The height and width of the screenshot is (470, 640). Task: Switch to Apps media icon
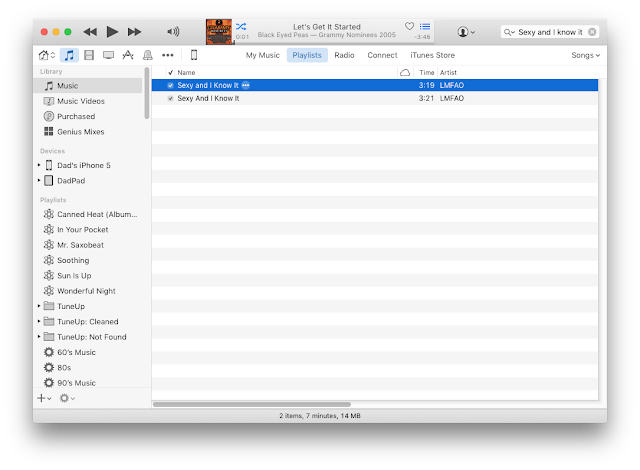[128, 55]
